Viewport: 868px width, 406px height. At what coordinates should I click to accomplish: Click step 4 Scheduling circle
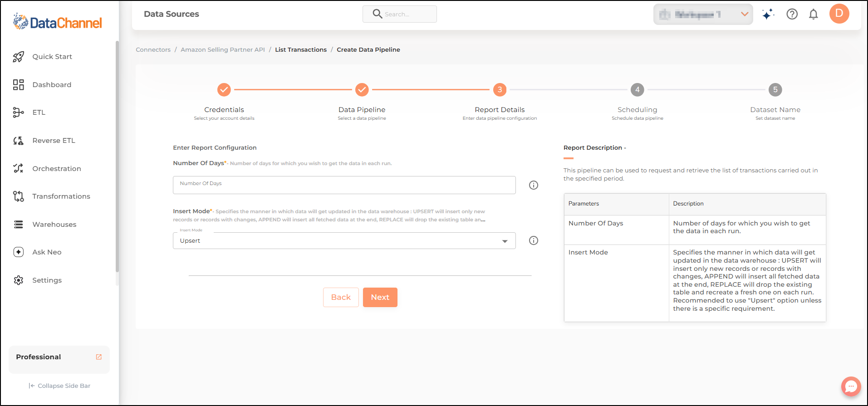[638, 90]
